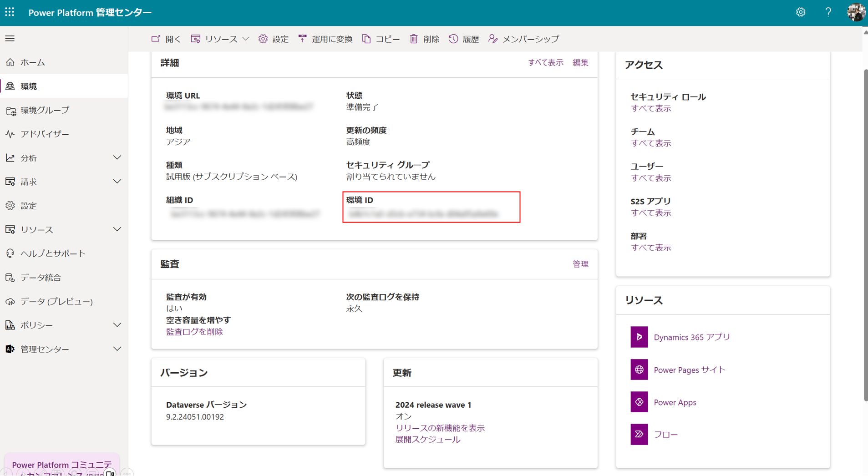Open 履歴 in the toolbar
Screen dimensions: 868x476
coord(464,39)
